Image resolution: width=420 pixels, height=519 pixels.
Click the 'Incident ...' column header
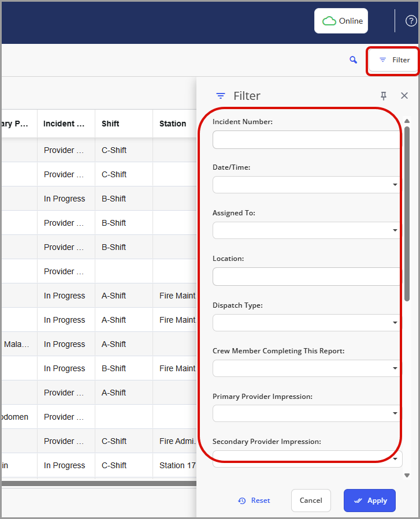coord(66,124)
